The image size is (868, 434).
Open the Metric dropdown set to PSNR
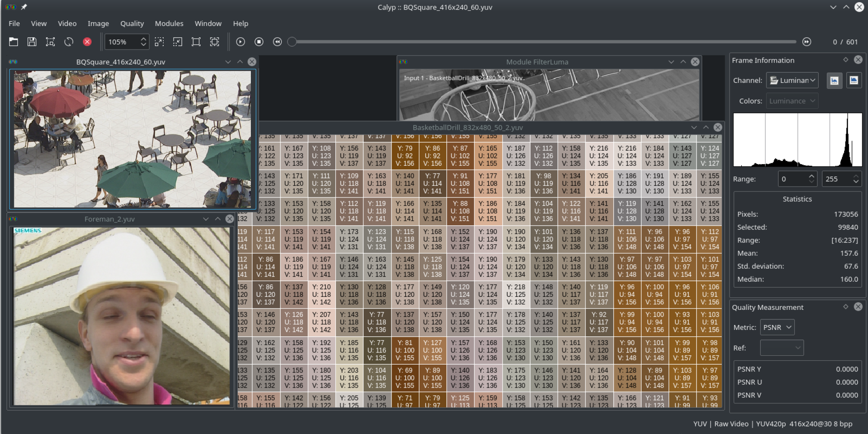(777, 327)
